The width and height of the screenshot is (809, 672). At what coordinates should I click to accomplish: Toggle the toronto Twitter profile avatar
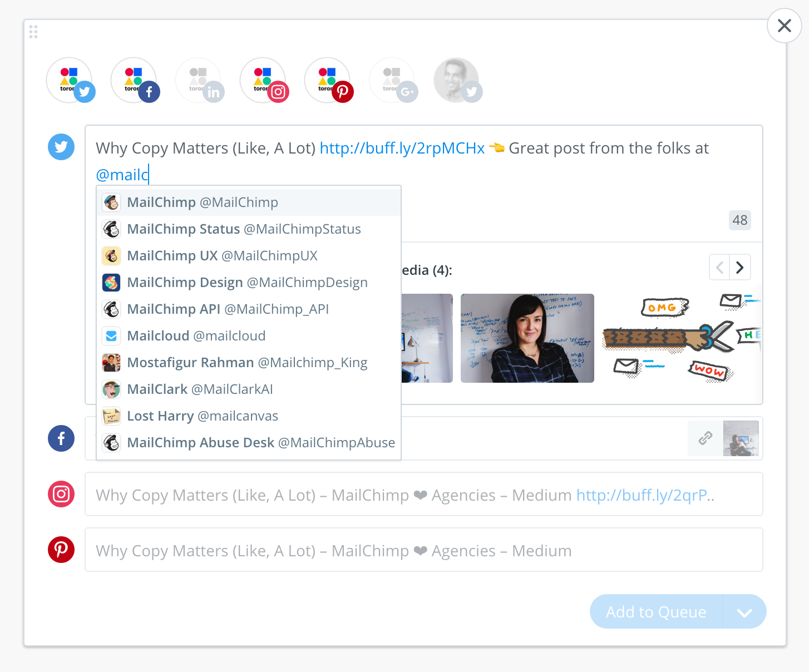(x=70, y=80)
